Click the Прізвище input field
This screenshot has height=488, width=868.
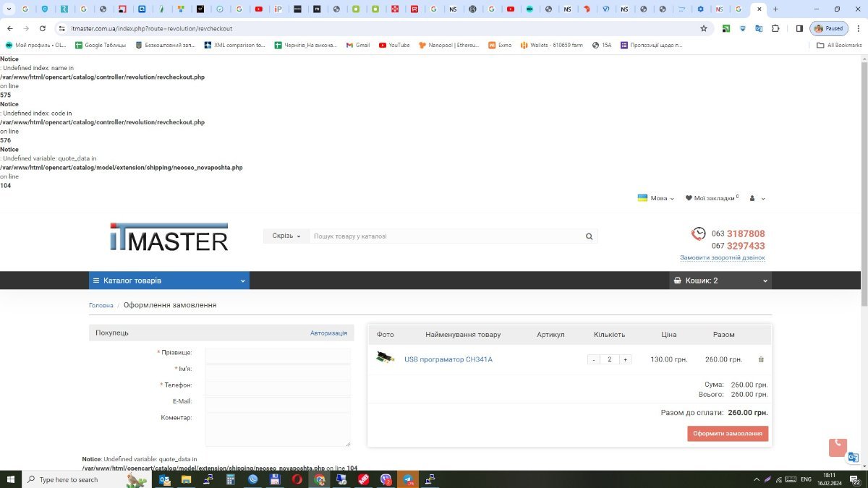click(278, 356)
